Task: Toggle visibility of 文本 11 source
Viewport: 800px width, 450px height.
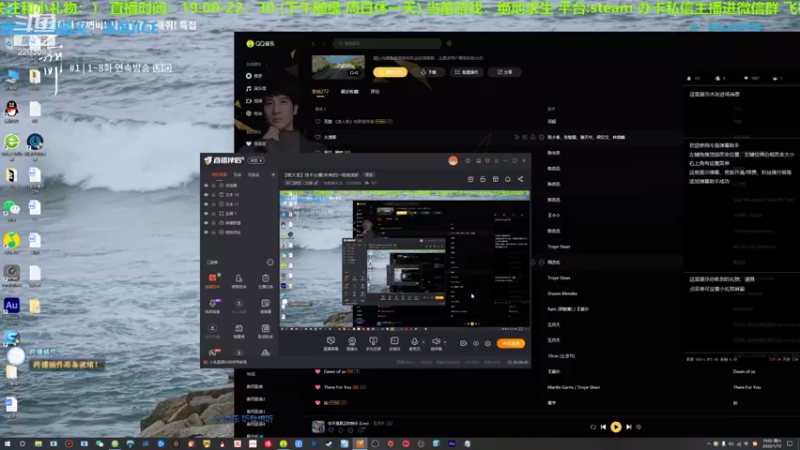Action: click(206, 204)
